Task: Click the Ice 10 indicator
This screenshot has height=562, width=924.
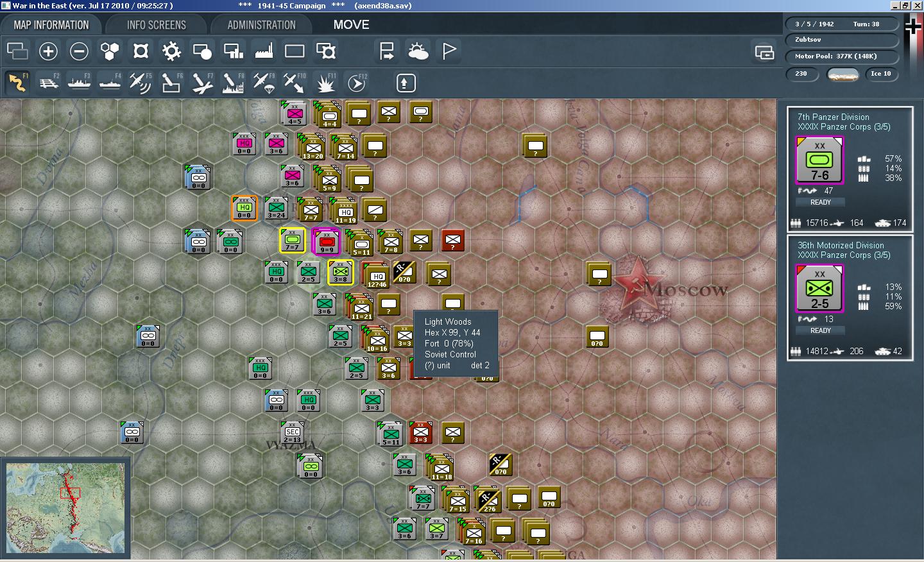Action: (880, 74)
